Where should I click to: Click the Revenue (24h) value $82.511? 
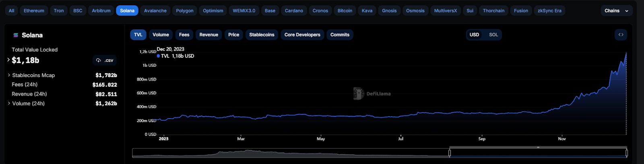[x=106, y=94]
